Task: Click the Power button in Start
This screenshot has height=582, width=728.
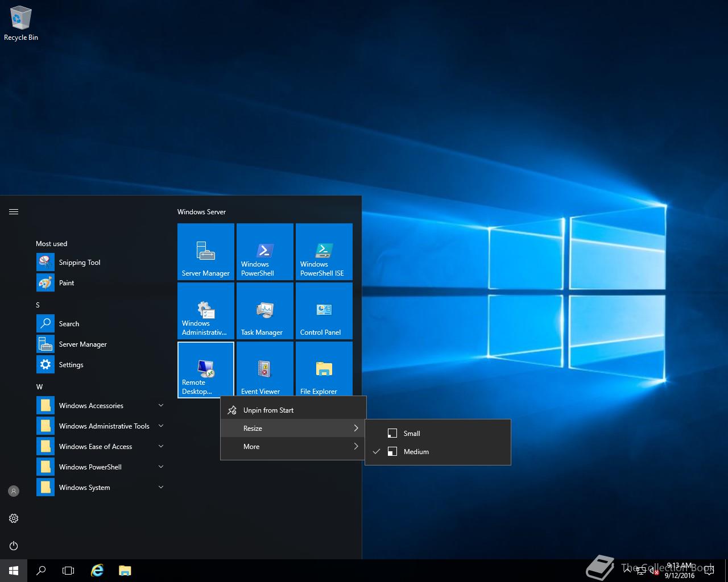Action: (14, 546)
